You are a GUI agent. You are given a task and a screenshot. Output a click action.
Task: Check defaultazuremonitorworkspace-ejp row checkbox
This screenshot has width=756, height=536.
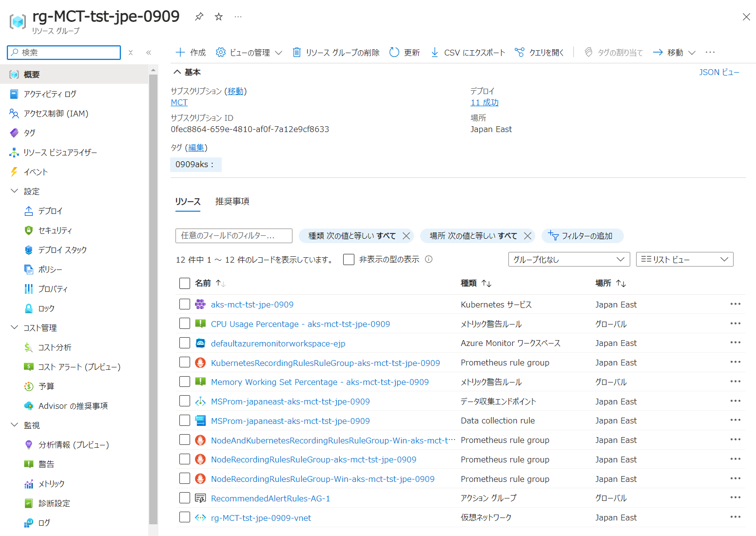coord(185,343)
